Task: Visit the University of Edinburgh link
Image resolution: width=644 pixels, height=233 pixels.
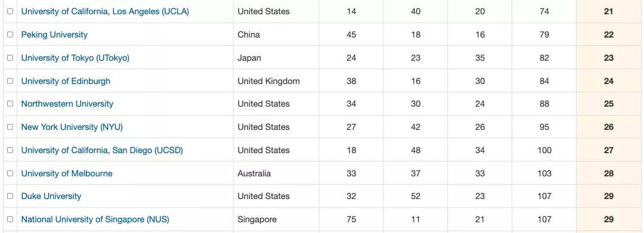Action: click(x=66, y=81)
